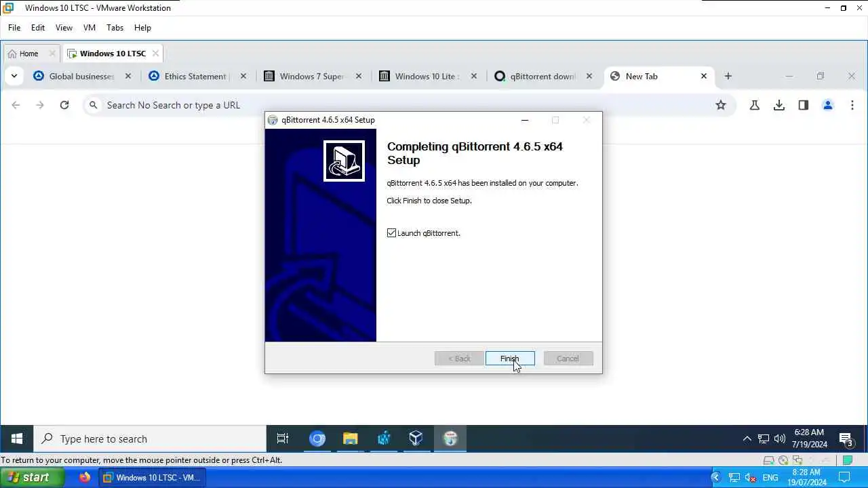
Task: Open the VMware File menu
Action: pos(14,28)
